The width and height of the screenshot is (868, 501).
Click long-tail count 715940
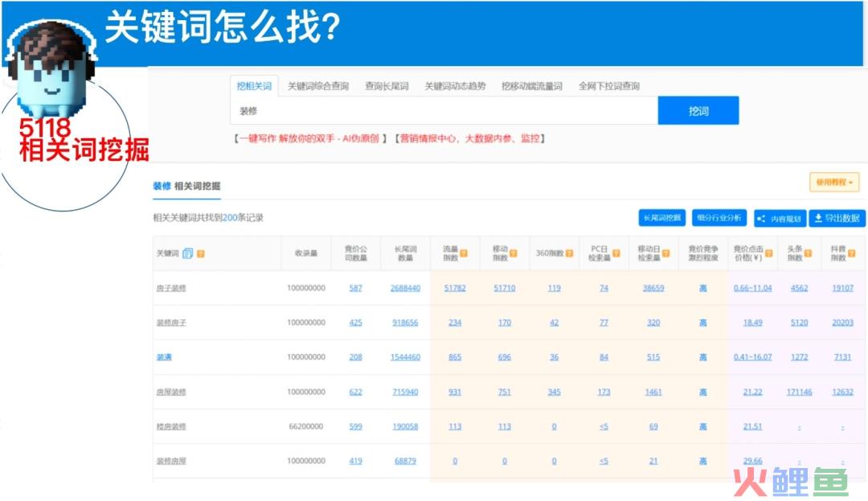coord(405,392)
